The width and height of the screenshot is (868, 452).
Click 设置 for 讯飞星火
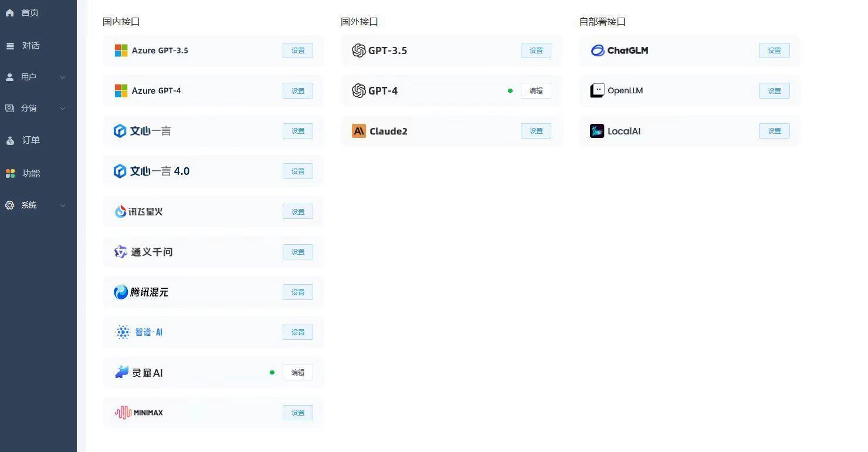(x=298, y=211)
